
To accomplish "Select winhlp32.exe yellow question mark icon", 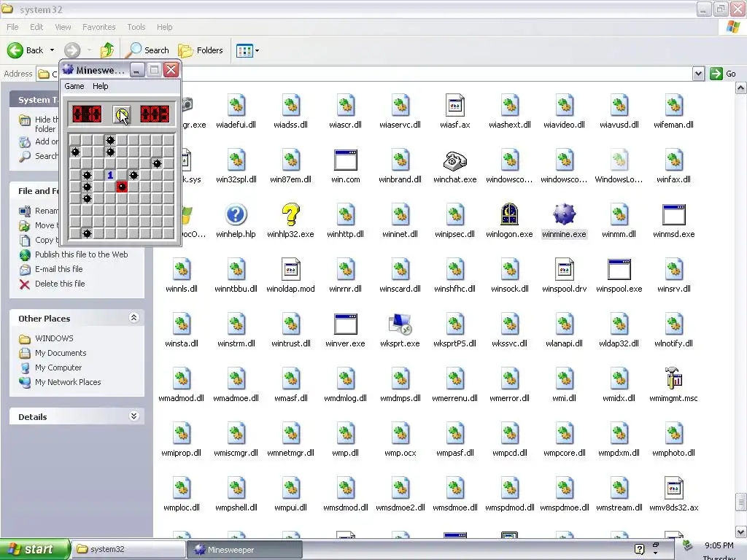I will pos(290,215).
